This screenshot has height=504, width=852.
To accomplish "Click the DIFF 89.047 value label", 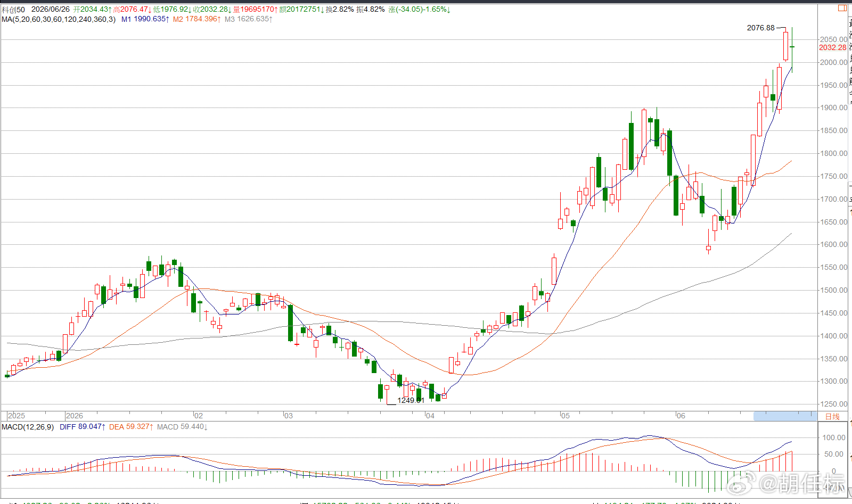I will [x=83, y=427].
